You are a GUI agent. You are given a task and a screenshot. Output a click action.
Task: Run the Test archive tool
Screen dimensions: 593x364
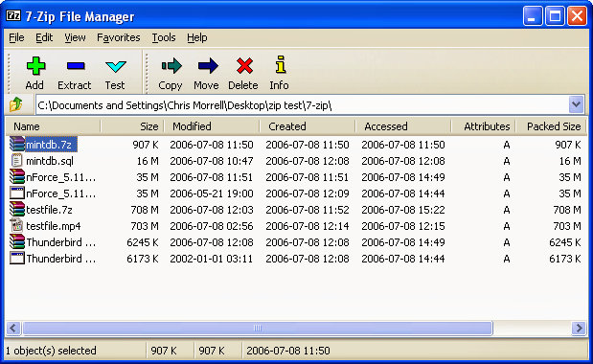[115, 67]
